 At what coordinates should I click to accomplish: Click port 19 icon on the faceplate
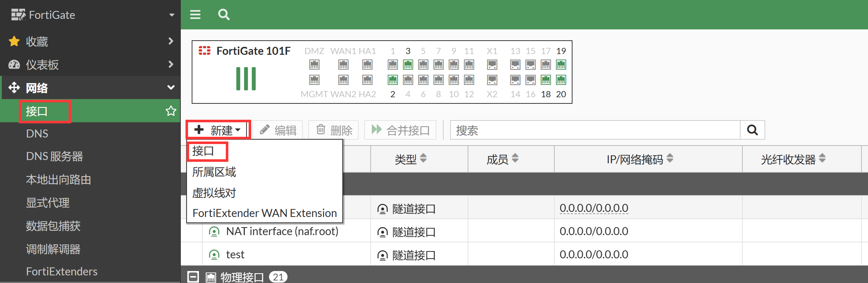(561, 65)
